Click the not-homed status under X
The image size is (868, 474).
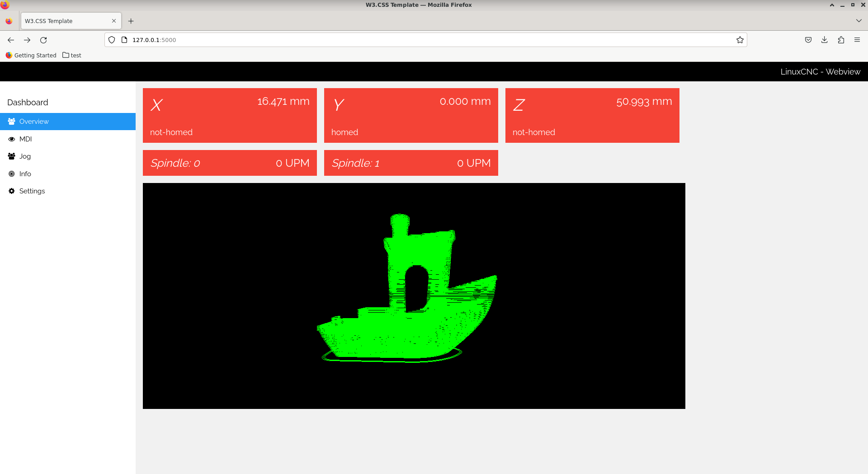pos(171,132)
